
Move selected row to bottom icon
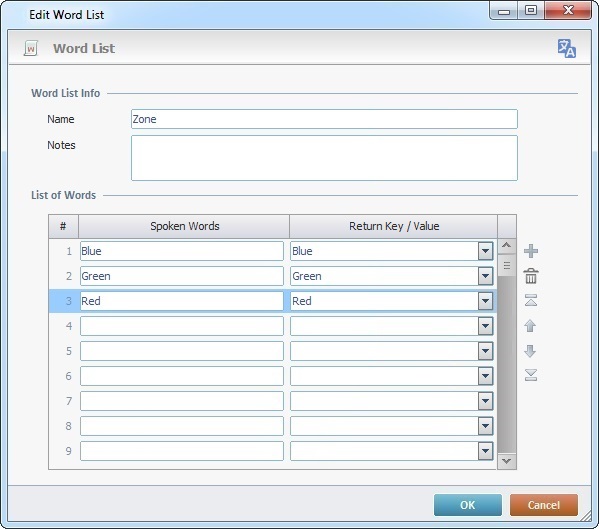[x=531, y=375]
